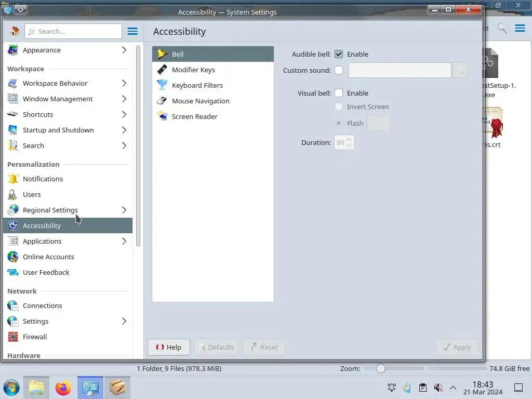Toggle the Audible bell Enable checkbox
The width and height of the screenshot is (532, 399).
[339, 54]
